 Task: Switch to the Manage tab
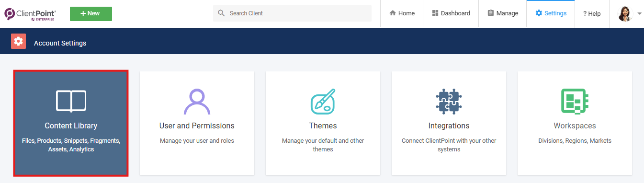pyautogui.click(x=503, y=13)
